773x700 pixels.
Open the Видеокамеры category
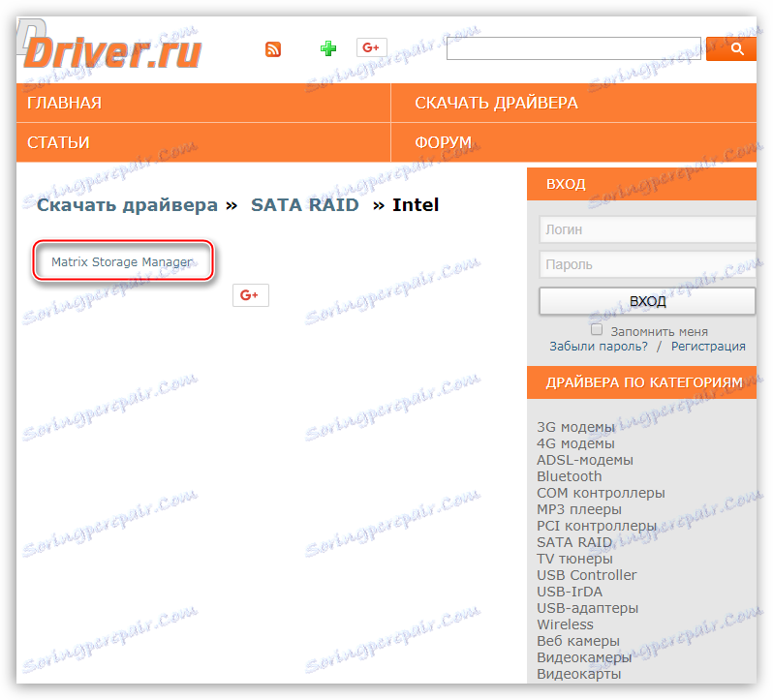[584, 657]
